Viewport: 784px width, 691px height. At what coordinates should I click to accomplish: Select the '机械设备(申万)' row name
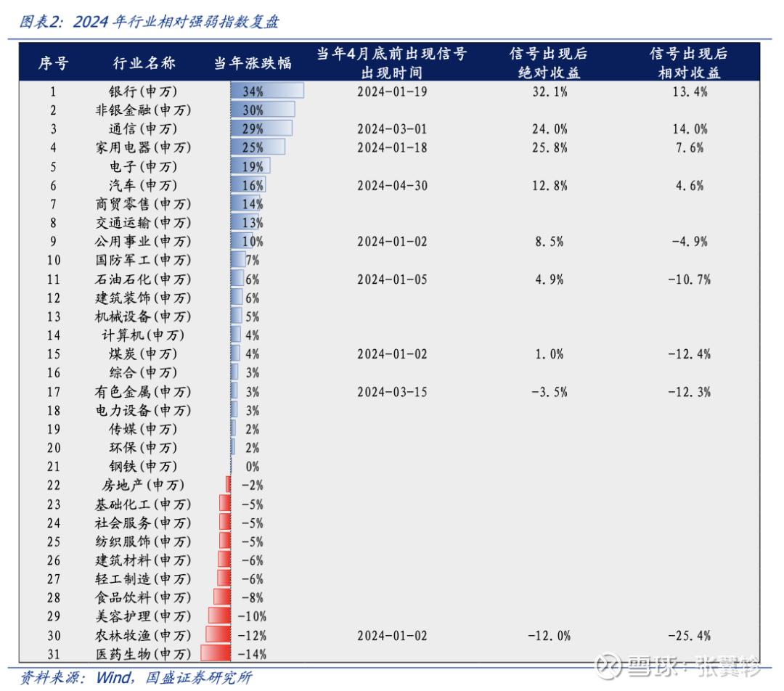(143, 316)
